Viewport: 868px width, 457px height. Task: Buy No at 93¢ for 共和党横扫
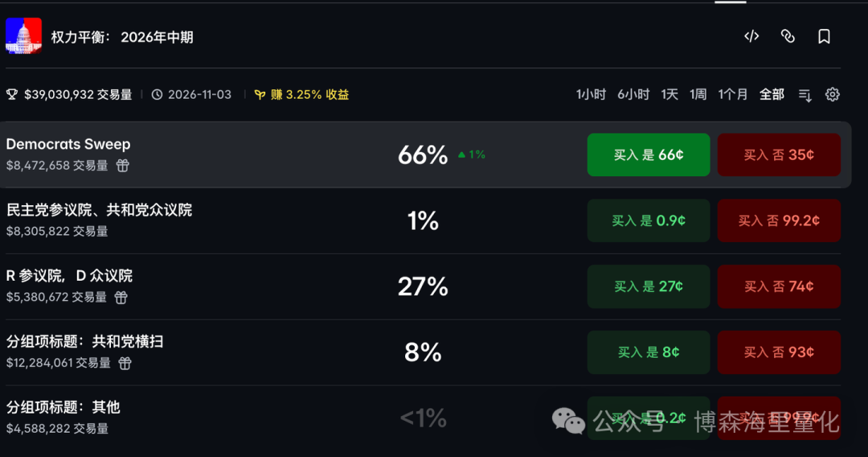tap(779, 352)
